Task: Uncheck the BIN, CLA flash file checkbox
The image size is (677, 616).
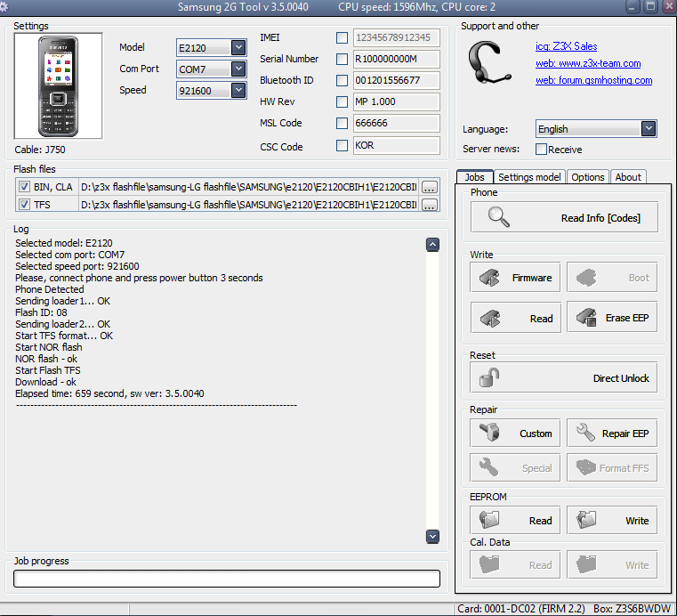Action: point(24,187)
